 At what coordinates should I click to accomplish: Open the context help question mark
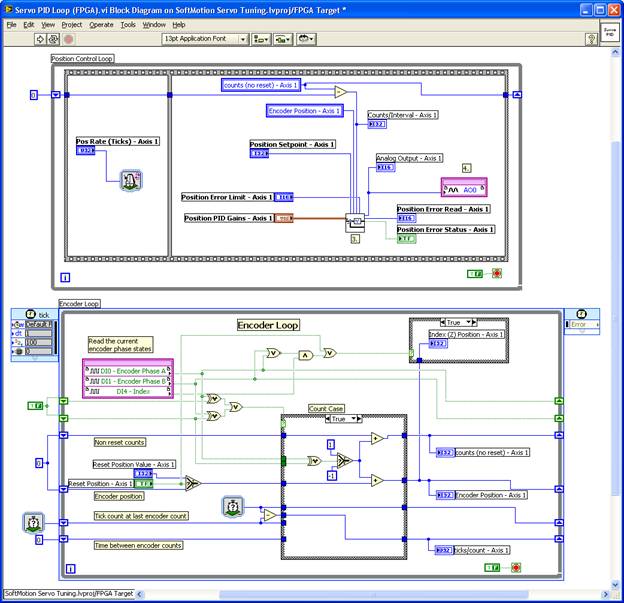593,39
